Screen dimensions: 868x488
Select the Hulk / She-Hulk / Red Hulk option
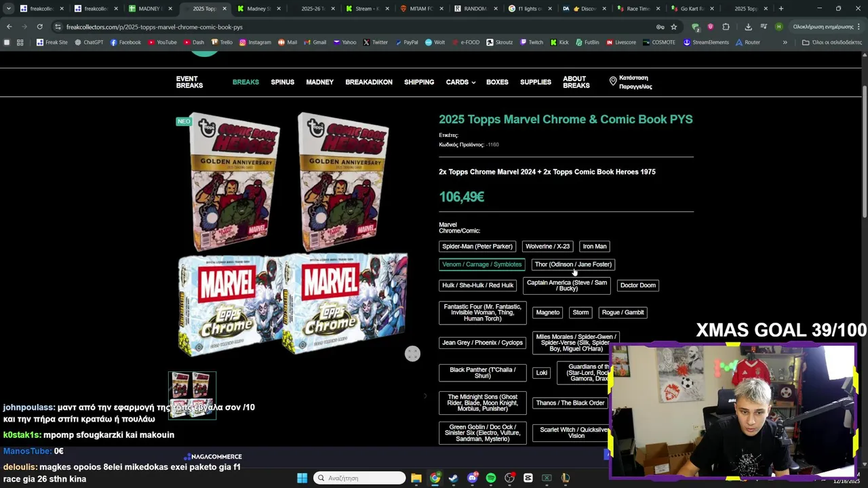(x=478, y=285)
